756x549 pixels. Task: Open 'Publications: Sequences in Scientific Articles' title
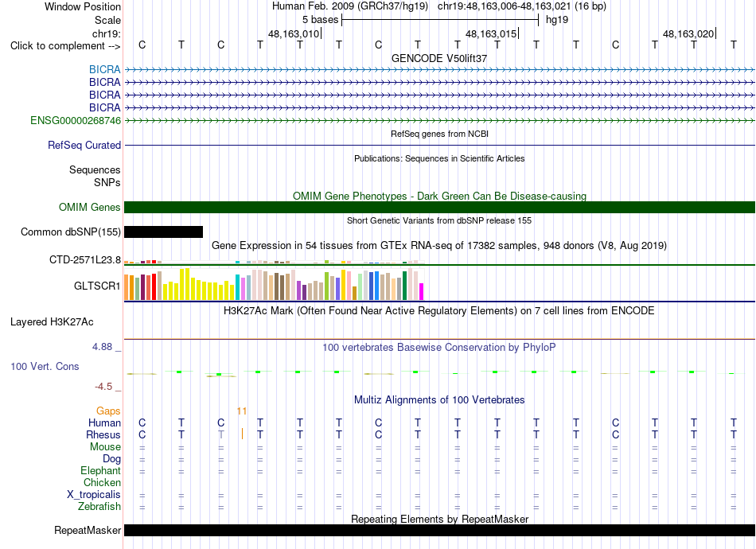tap(439, 158)
